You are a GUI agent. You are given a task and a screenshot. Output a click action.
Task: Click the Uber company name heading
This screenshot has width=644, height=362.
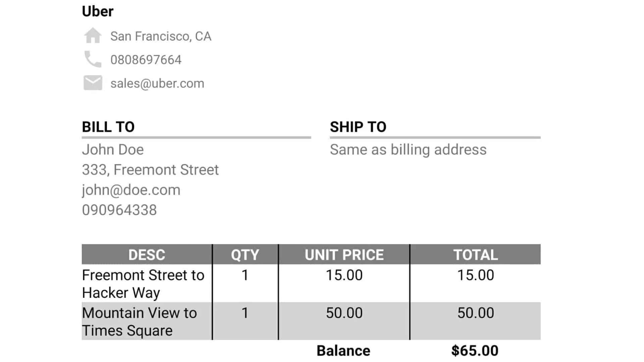(98, 11)
